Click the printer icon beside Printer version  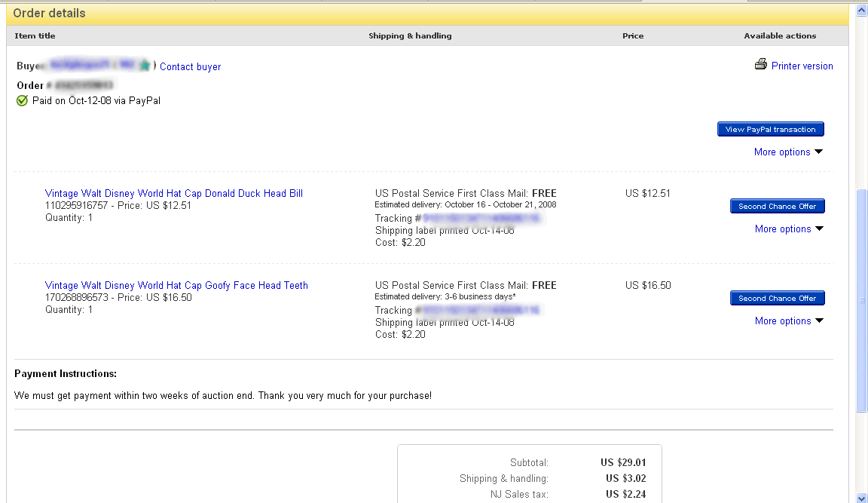760,65
